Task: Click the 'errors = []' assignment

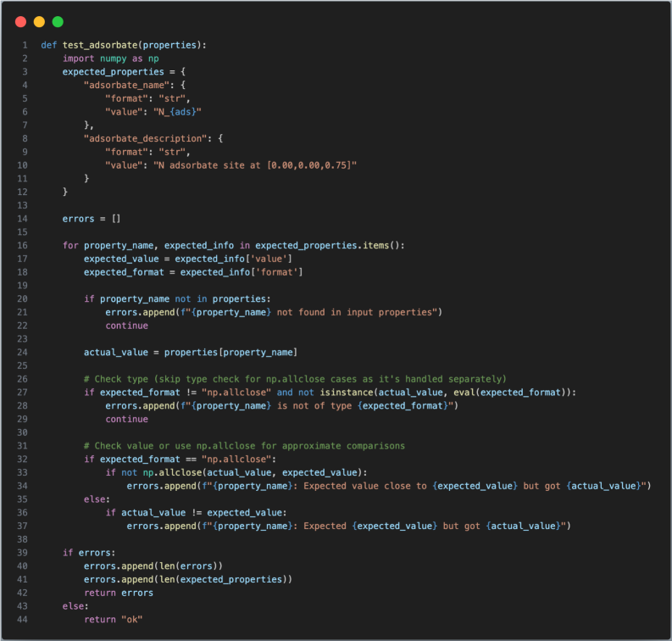Action: coord(92,219)
